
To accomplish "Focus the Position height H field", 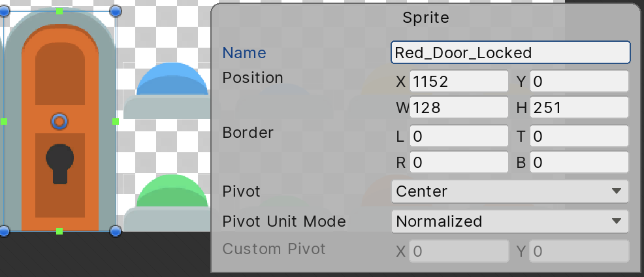I will tap(579, 107).
